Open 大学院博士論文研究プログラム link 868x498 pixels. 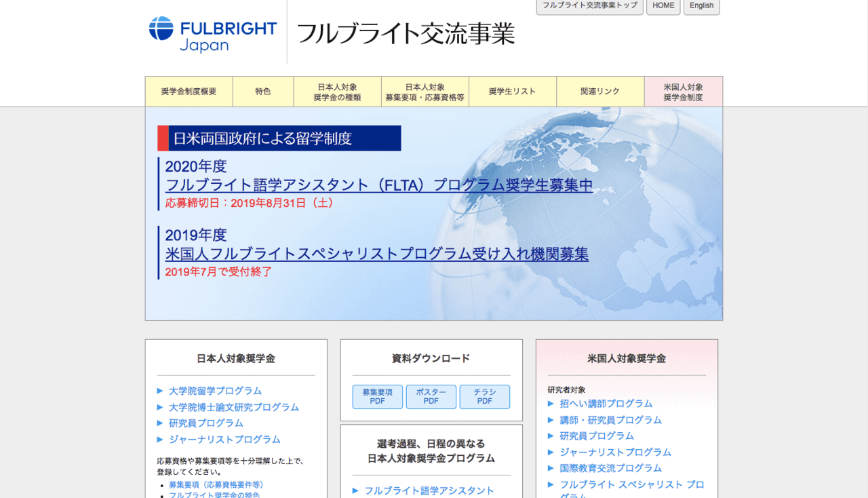234,407
